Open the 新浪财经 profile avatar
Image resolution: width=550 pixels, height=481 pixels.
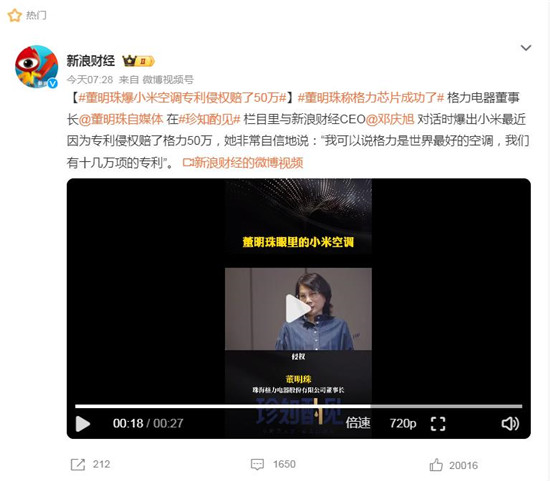click(36, 67)
